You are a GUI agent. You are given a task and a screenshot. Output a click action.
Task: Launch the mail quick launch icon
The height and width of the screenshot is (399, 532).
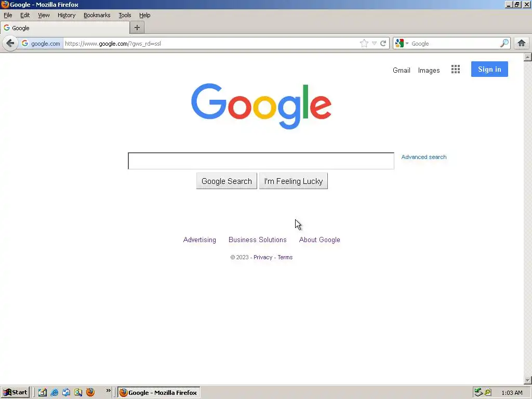point(66,393)
